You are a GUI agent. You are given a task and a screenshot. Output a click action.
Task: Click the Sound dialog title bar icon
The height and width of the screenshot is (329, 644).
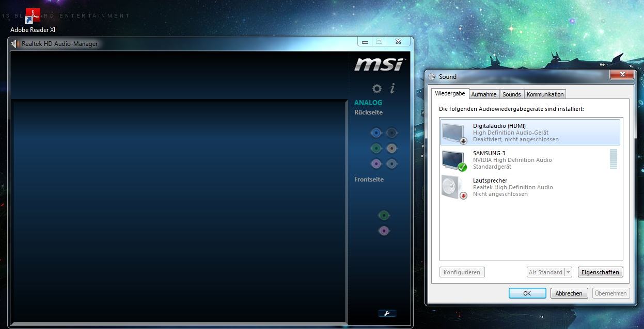tap(432, 76)
